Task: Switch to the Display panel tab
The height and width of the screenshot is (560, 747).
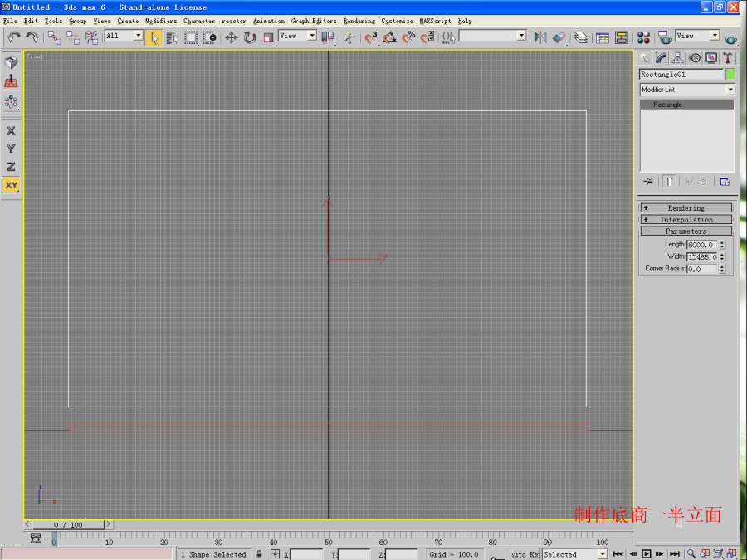Action: coord(711,58)
